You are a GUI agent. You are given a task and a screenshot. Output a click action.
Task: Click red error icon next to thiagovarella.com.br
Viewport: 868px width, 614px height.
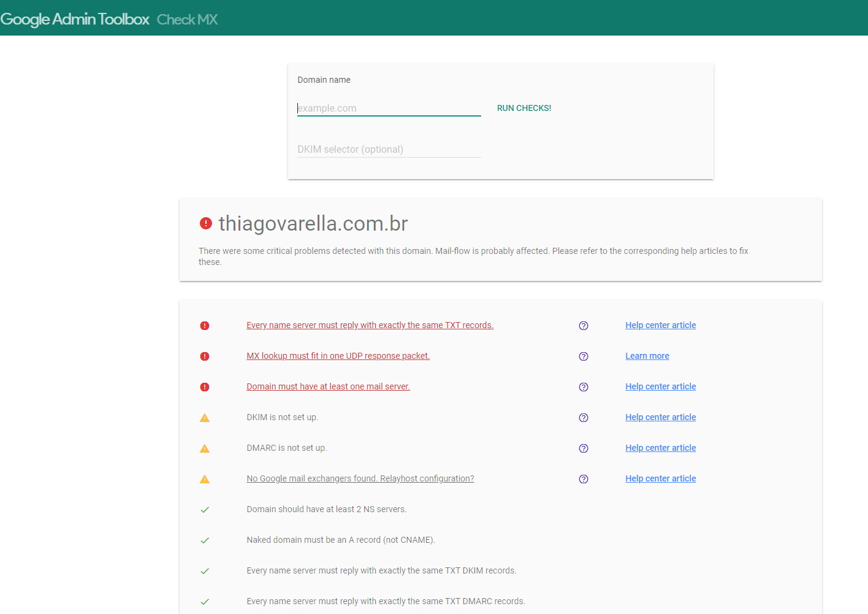pyautogui.click(x=206, y=224)
